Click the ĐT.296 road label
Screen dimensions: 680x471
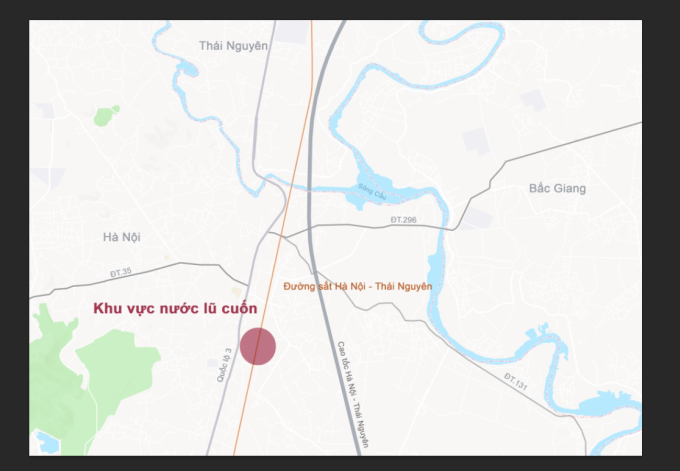coord(403,220)
